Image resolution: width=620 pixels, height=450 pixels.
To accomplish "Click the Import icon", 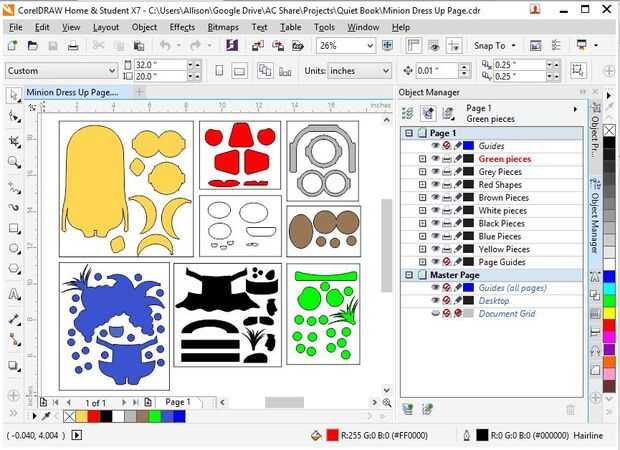I will pos(258,46).
